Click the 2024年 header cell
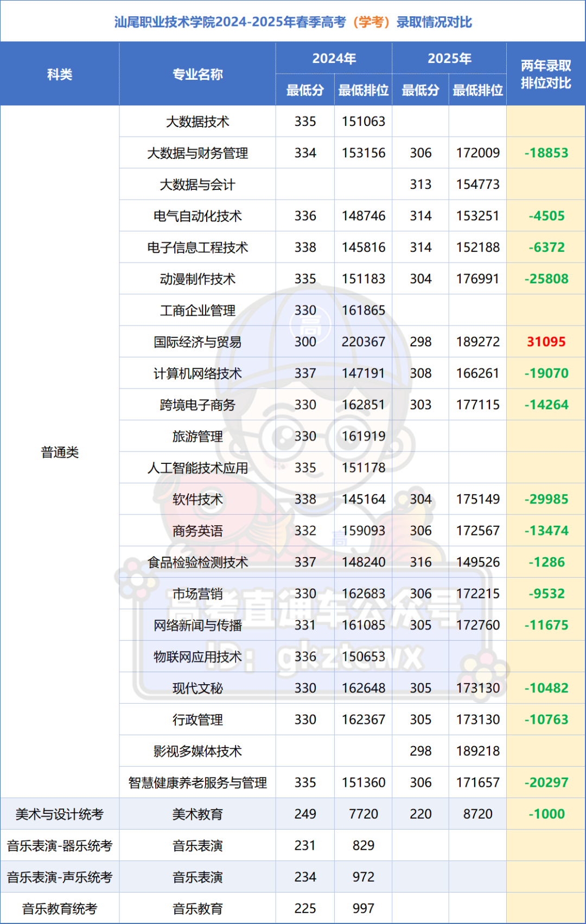 point(334,59)
